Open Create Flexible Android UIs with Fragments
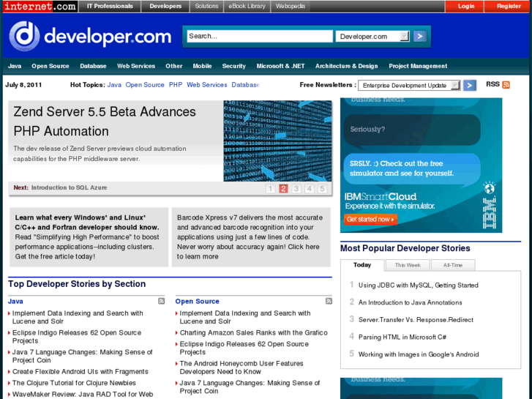This screenshot has height=399, width=532. pos(80,371)
